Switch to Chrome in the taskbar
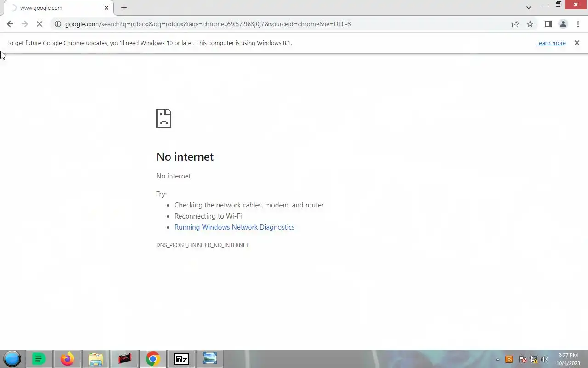The height and width of the screenshot is (368, 588). (x=153, y=359)
